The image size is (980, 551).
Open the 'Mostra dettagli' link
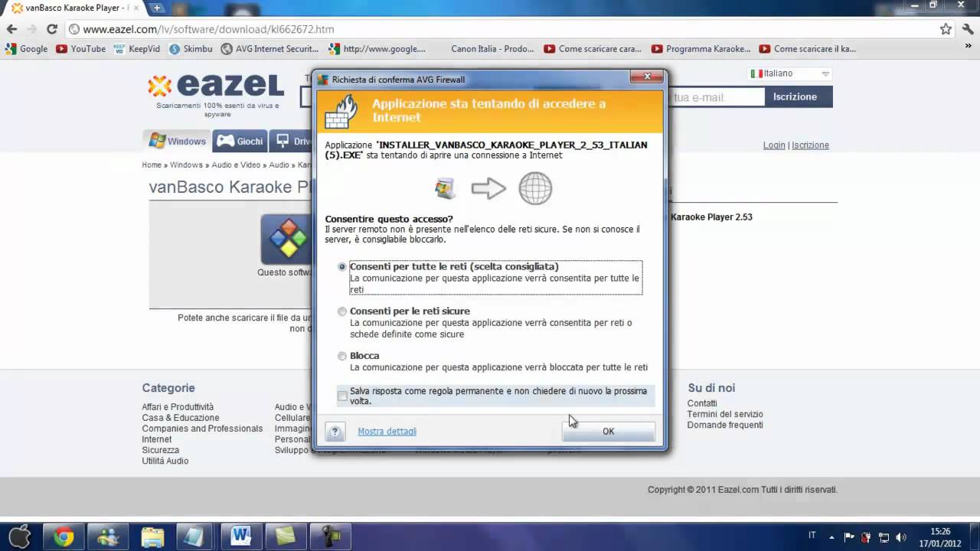(387, 432)
